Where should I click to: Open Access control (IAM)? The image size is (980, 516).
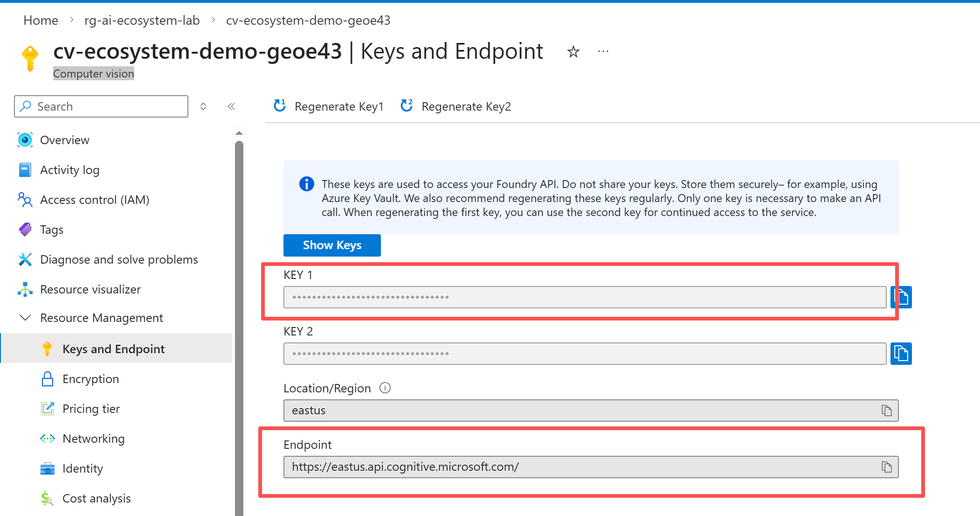tap(95, 200)
